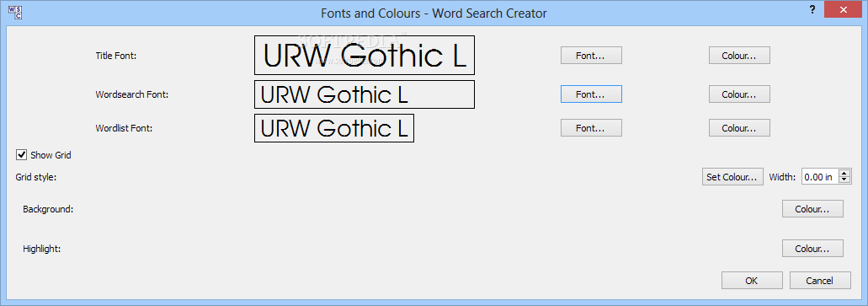
Task: Uncheck the Show Grid checkbox
Action: (x=22, y=155)
